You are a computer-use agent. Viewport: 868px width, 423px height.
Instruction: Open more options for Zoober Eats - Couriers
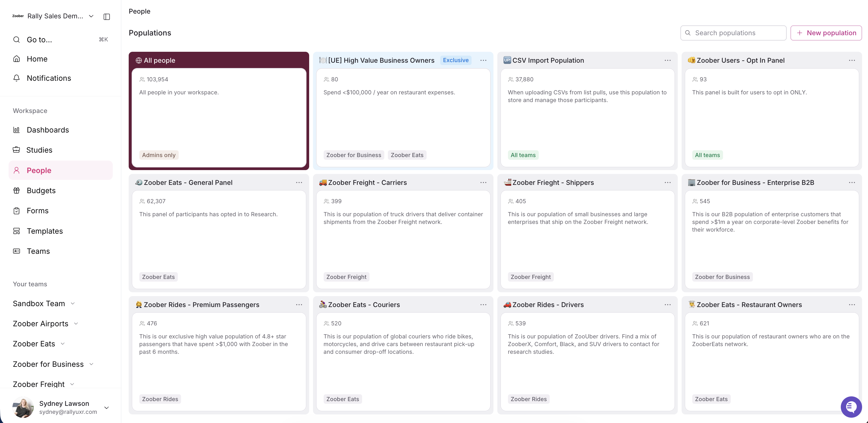(483, 304)
